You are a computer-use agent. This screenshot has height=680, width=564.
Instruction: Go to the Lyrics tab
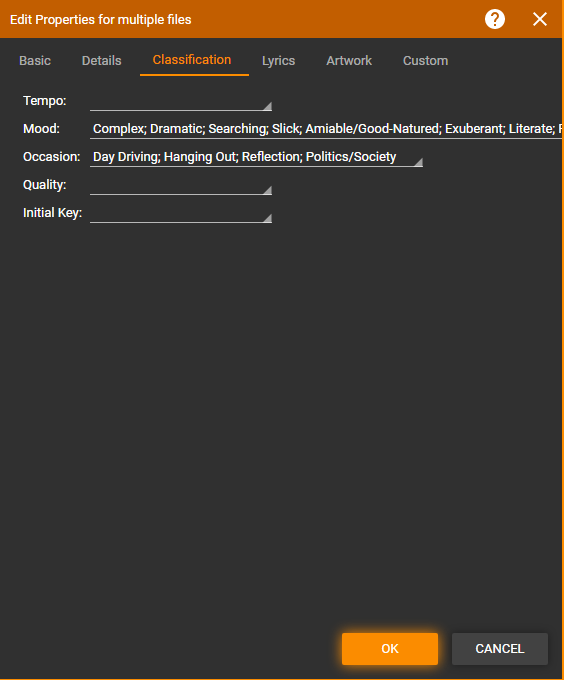(278, 61)
